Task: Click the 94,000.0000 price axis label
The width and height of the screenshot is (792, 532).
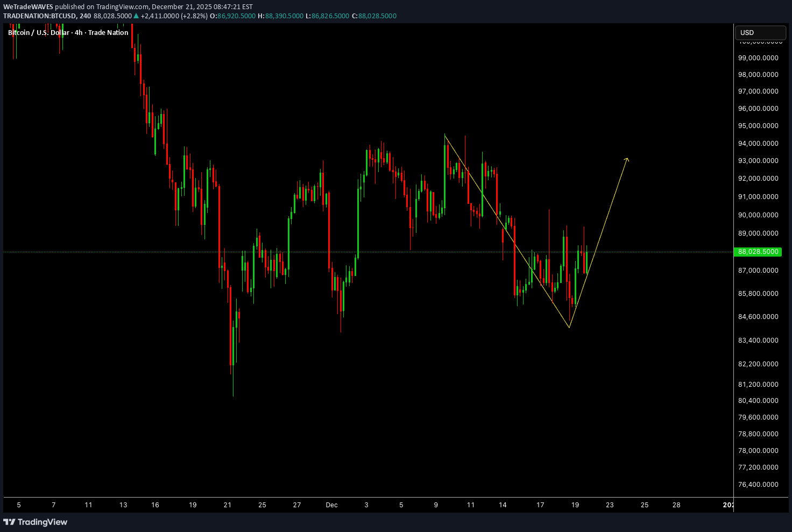Action: pyautogui.click(x=758, y=144)
